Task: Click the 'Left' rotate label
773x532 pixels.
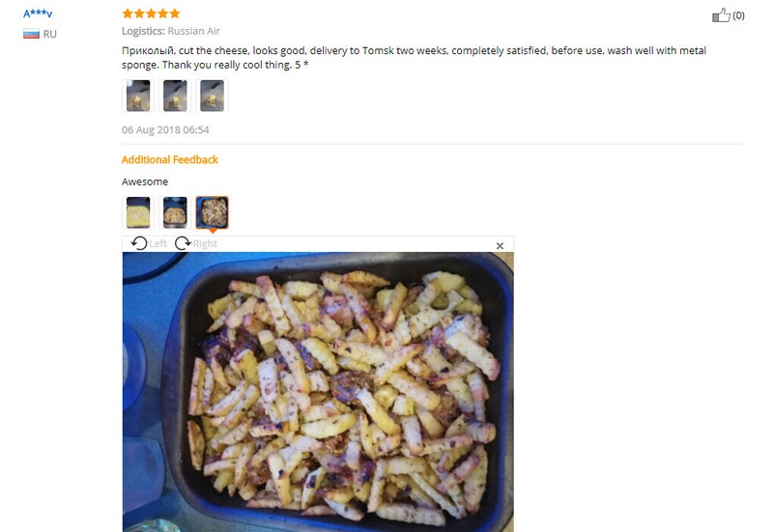Action: tap(157, 244)
